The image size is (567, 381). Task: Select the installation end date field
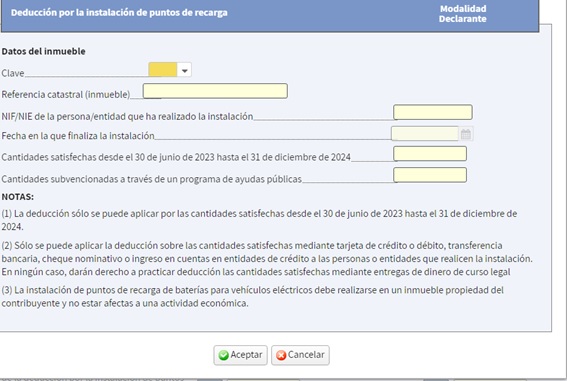point(425,134)
